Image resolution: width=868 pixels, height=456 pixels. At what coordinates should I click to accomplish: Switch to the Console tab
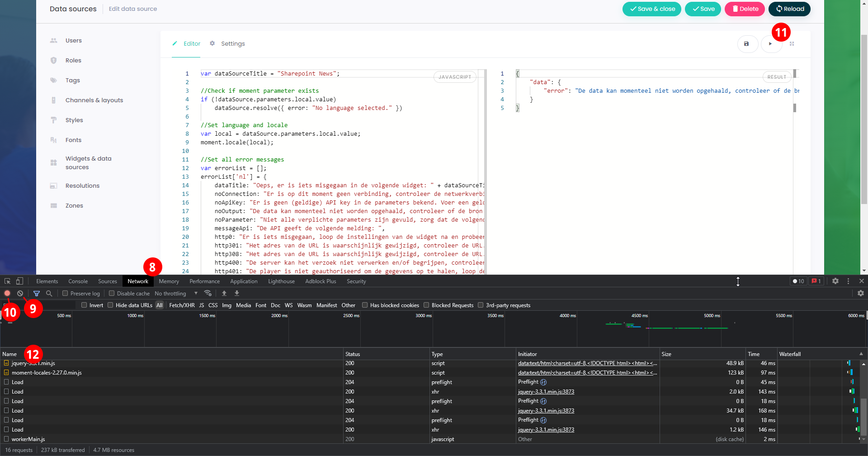[x=78, y=281]
